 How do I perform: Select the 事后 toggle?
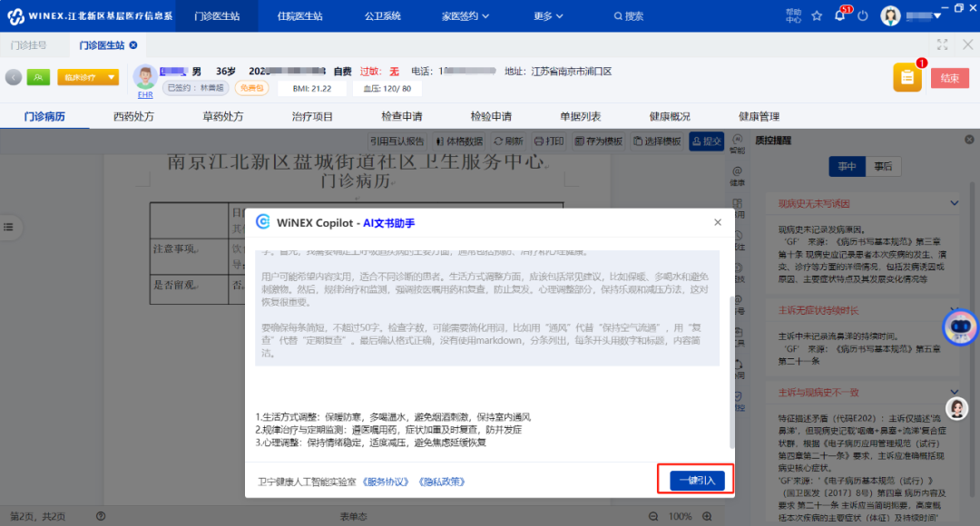point(883,166)
